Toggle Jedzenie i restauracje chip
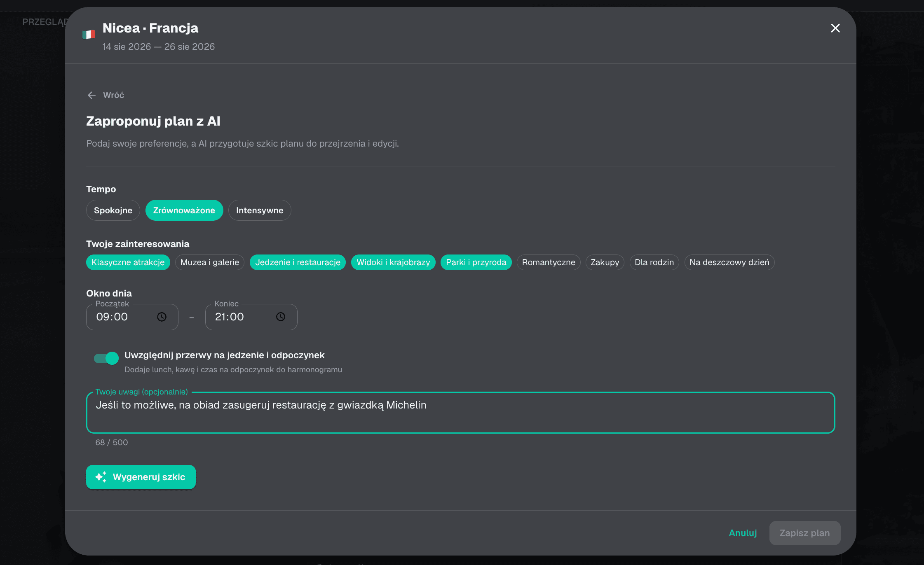 [x=298, y=262]
